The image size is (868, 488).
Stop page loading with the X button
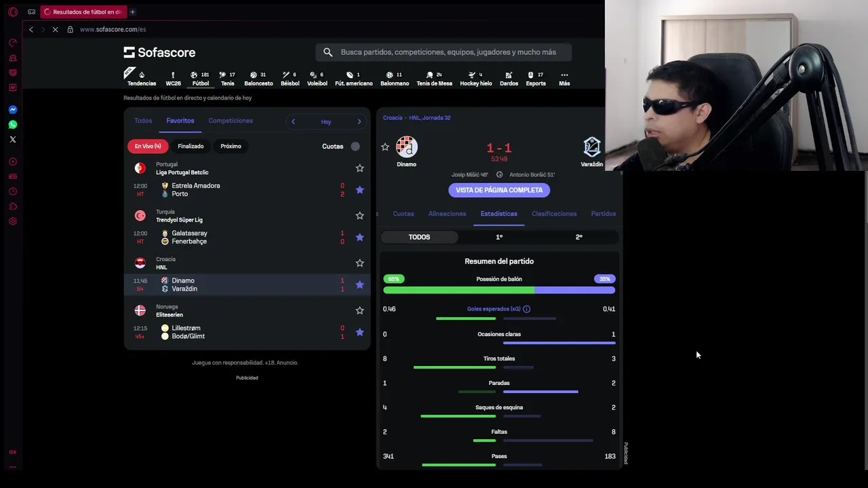click(56, 29)
